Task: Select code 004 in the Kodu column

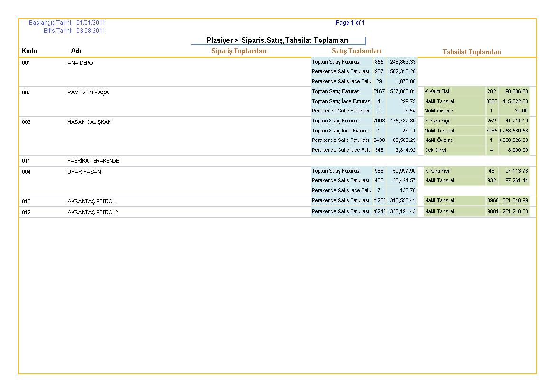Action: (26, 172)
